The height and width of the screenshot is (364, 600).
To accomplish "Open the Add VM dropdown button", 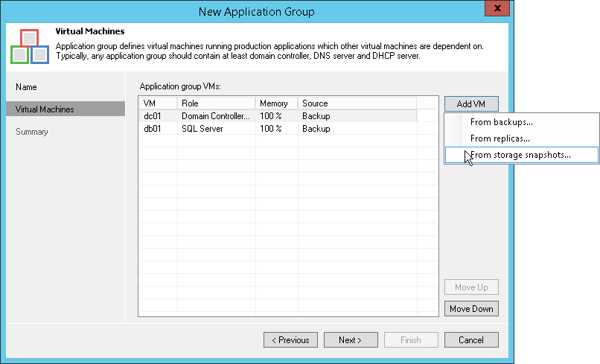I will click(x=471, y=104).
